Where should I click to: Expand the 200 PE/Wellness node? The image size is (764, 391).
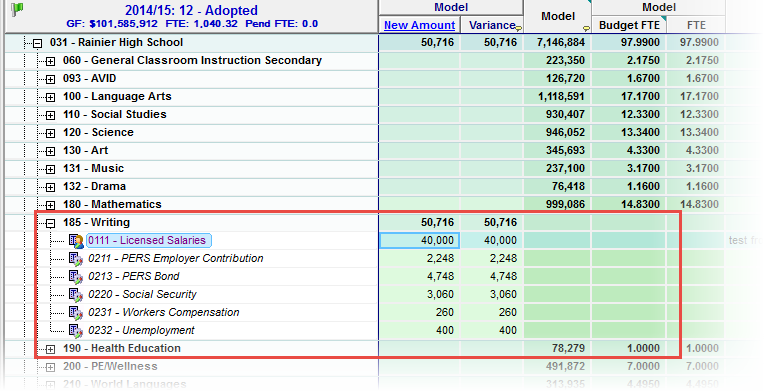(x=50, y=368)
